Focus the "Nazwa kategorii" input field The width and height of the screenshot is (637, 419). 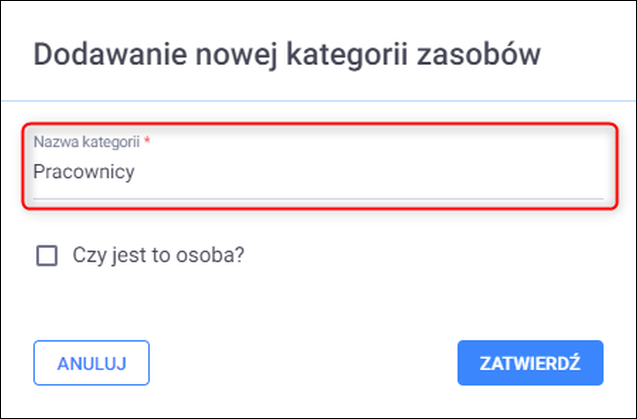point(318,172)
